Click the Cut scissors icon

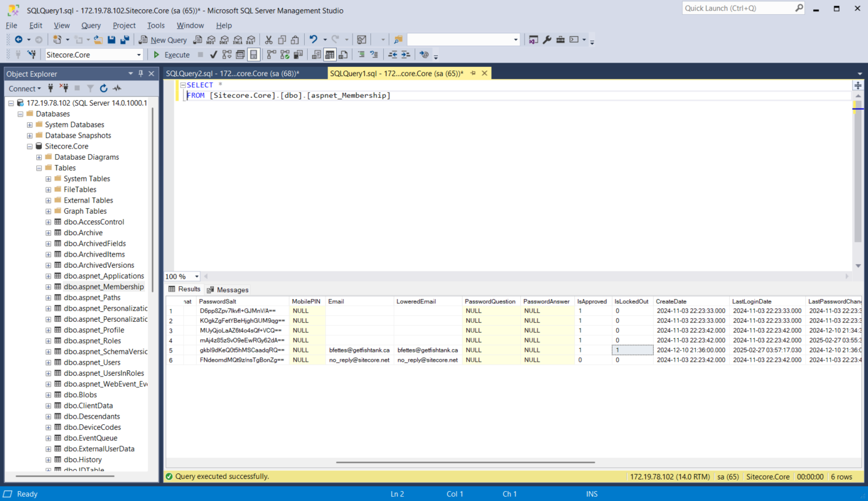pos(268,39)
